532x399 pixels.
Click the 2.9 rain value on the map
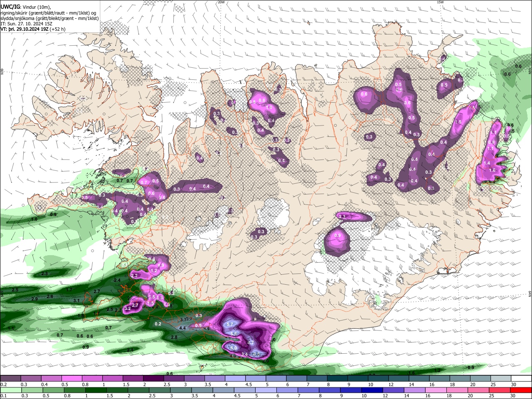coord(34,299)
